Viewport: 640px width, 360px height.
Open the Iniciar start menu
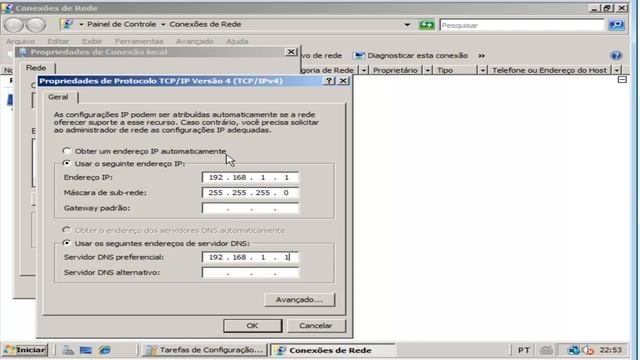click(x=25, y=350)
